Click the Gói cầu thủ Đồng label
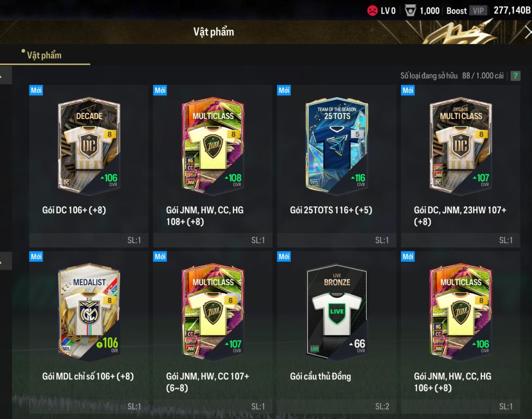 click(x=320, y=376)
